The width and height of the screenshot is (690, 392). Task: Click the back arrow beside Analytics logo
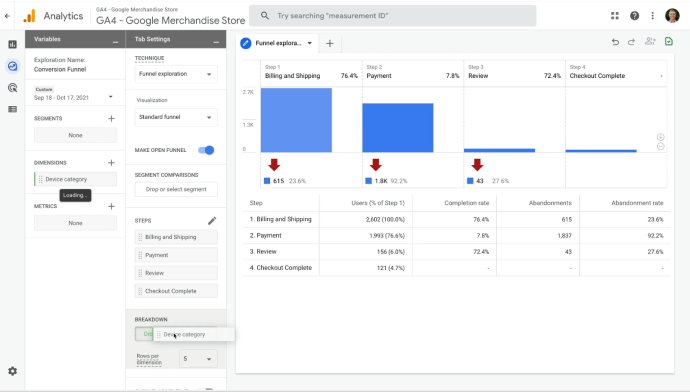click(x=7, y=16)
